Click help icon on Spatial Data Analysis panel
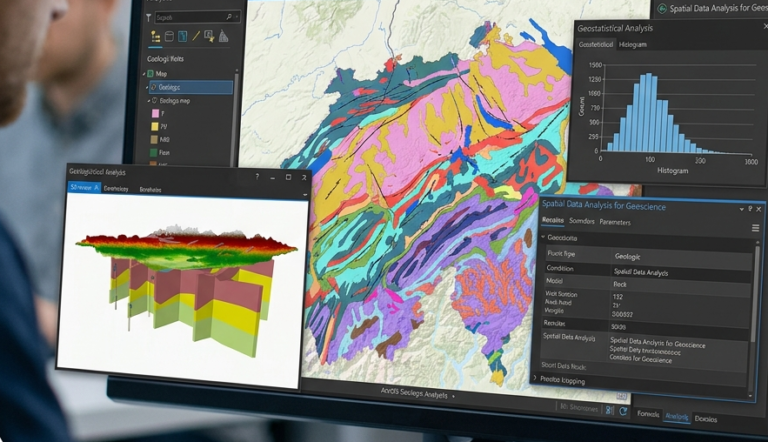 tap(750, 209)
